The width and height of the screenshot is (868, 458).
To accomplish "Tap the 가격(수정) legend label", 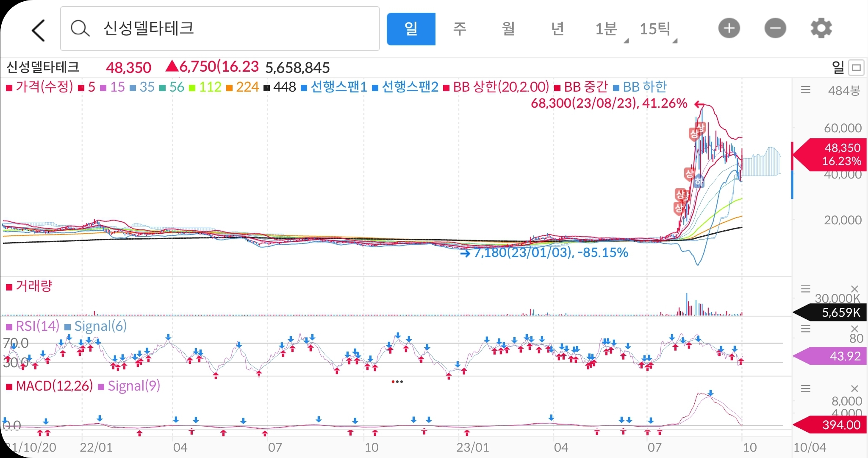I will pyautogui.click(x=39, y=87).
